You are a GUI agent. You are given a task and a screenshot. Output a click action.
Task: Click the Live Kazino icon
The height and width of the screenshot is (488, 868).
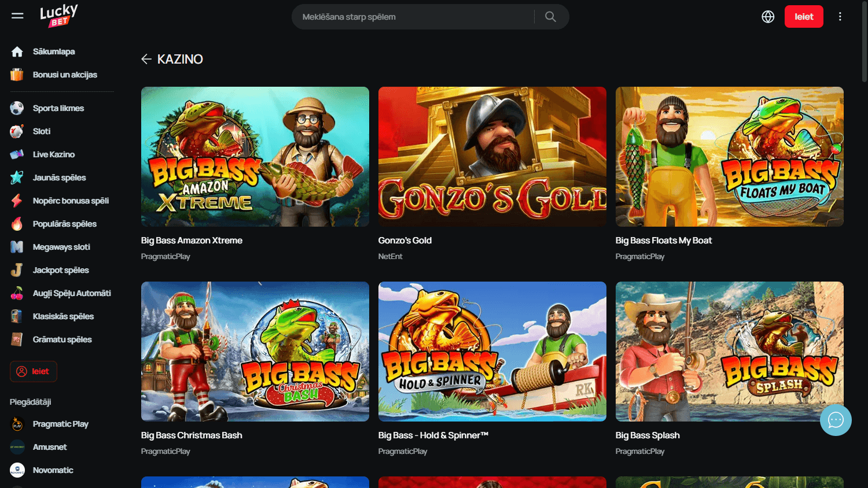coord(17,154)
